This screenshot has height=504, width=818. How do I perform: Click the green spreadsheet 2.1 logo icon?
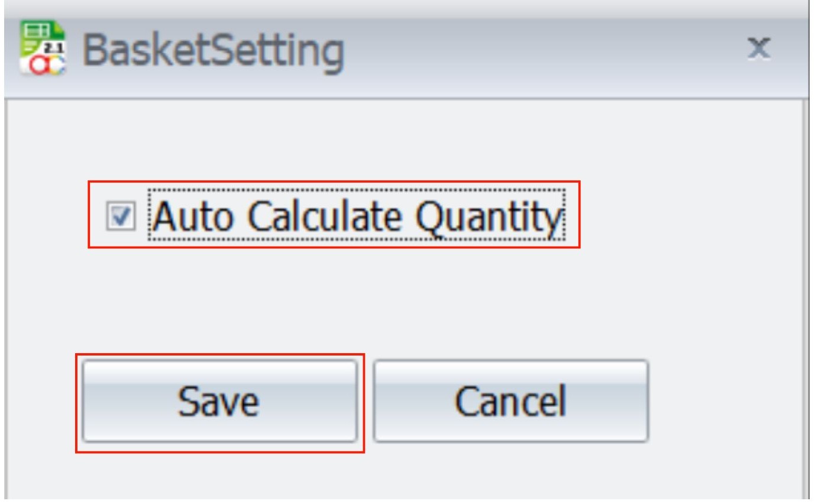pyautogui.click(x=43, y=49)
